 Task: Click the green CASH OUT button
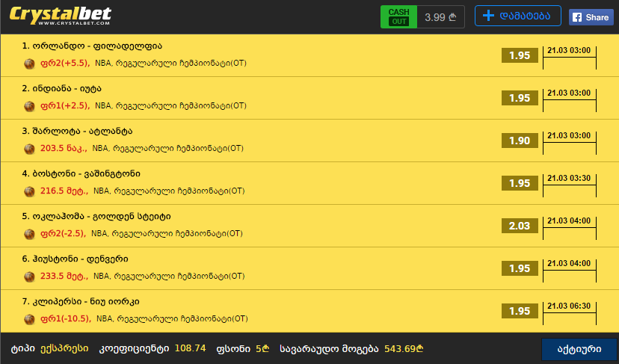pyautogui.click(x=398, y=17)
